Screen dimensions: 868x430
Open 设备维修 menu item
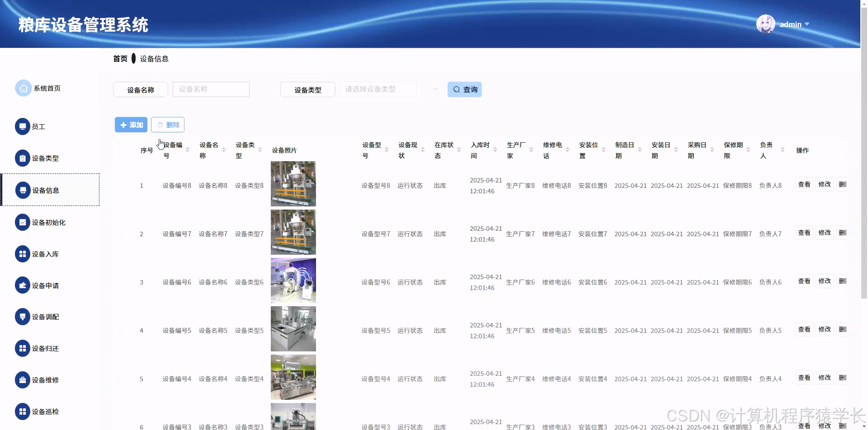pyautogui.click(x=45, y=380)
